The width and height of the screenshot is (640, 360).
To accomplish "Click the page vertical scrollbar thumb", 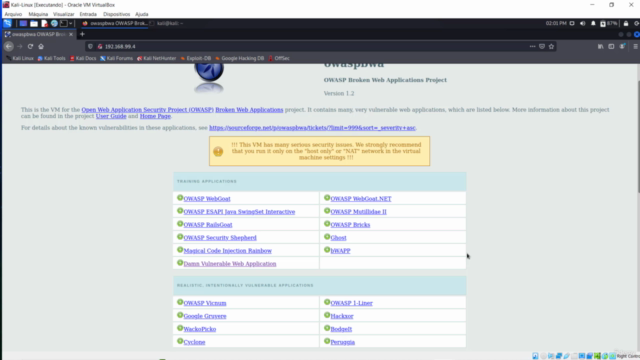I will click(x=638, y=137).
